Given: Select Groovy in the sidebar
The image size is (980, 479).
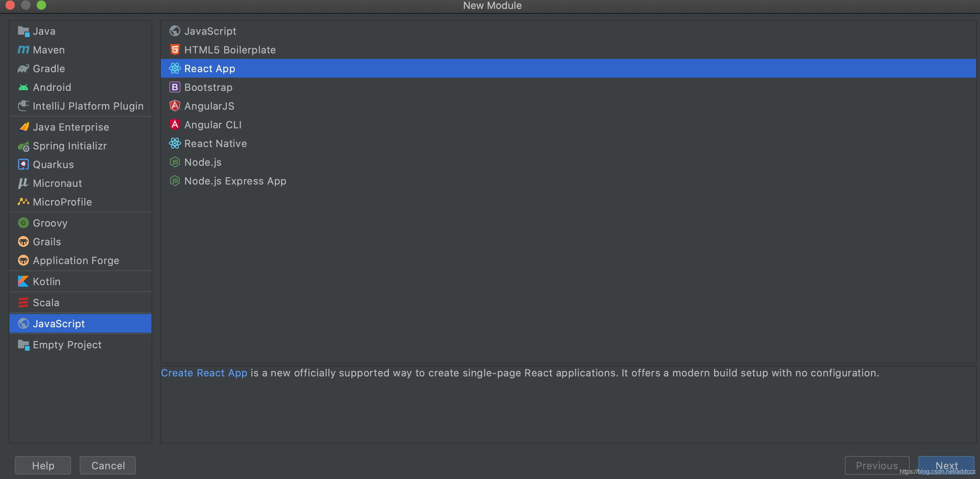Looking at the screenshot, I should [80, 223].
